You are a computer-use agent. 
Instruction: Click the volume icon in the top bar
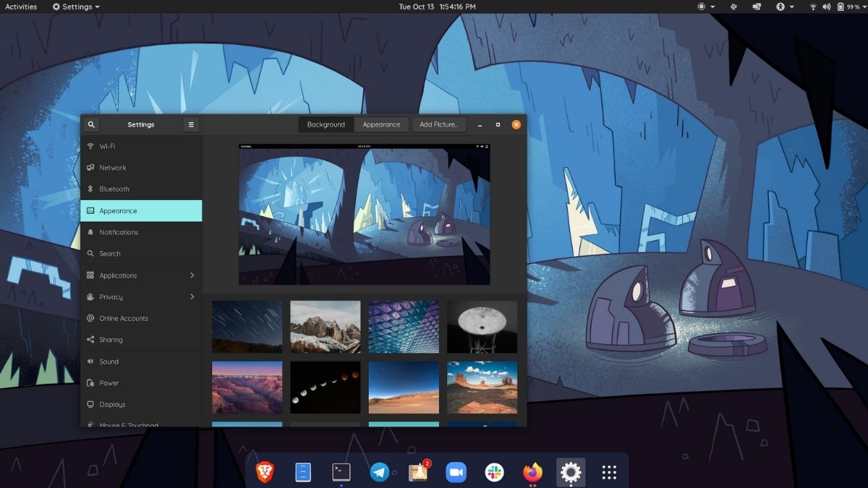pyautogui.click(x=825, y=7)
